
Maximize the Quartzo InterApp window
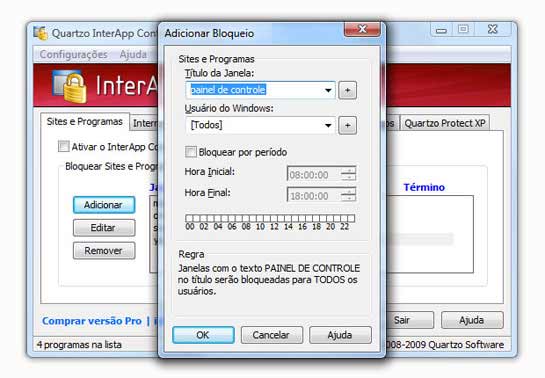click(463, 29)
